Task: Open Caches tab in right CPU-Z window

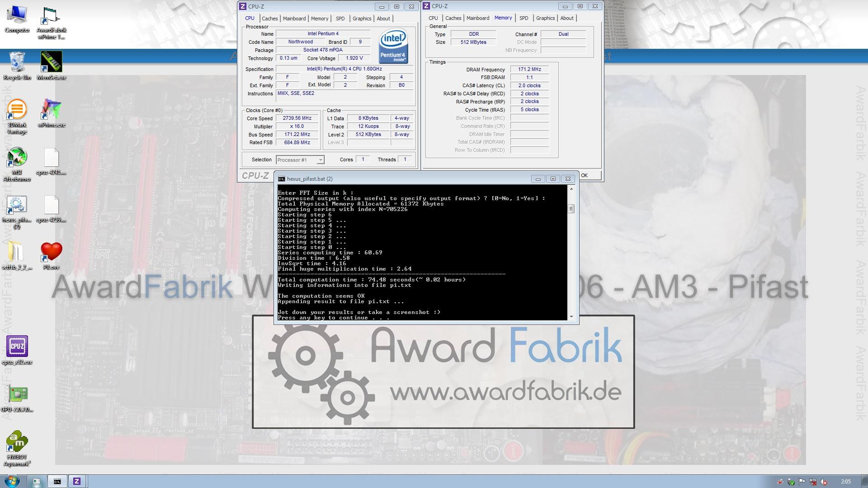Action: click(453, 18)
